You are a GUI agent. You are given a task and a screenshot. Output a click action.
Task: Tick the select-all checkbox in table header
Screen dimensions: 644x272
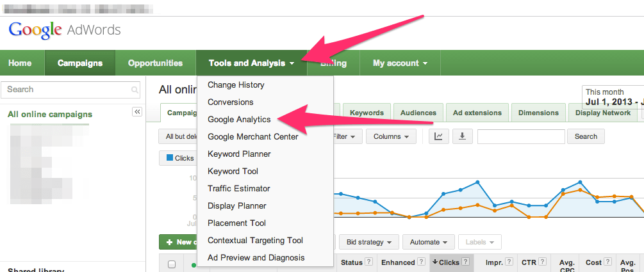coord(172,264)
